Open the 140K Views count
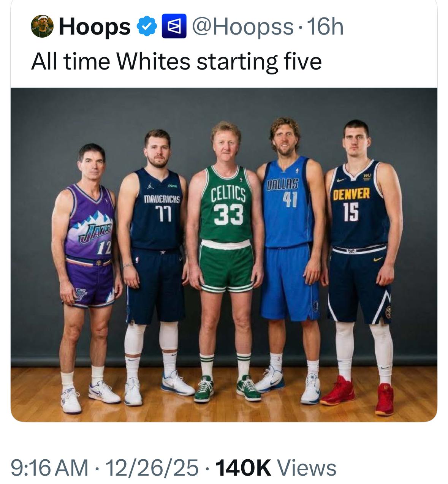This screenshot has width=448, height=484. (x=275, y=467)
